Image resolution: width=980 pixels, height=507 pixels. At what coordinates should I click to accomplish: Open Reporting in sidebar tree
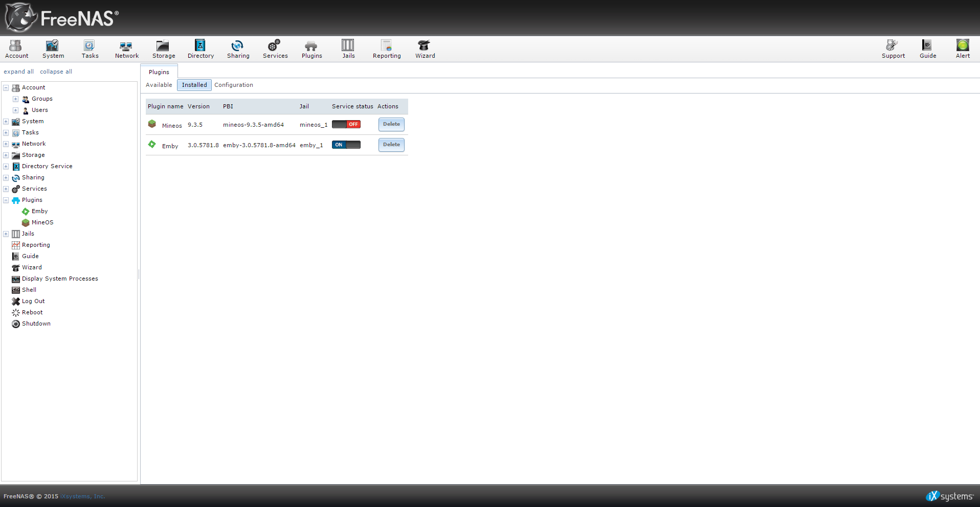coord(36,245)
